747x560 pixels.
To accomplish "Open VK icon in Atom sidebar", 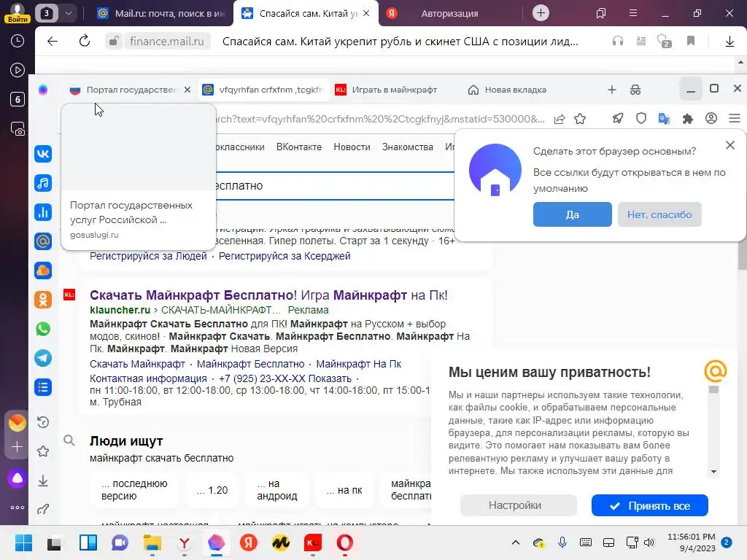I will (x=43, y=154).
